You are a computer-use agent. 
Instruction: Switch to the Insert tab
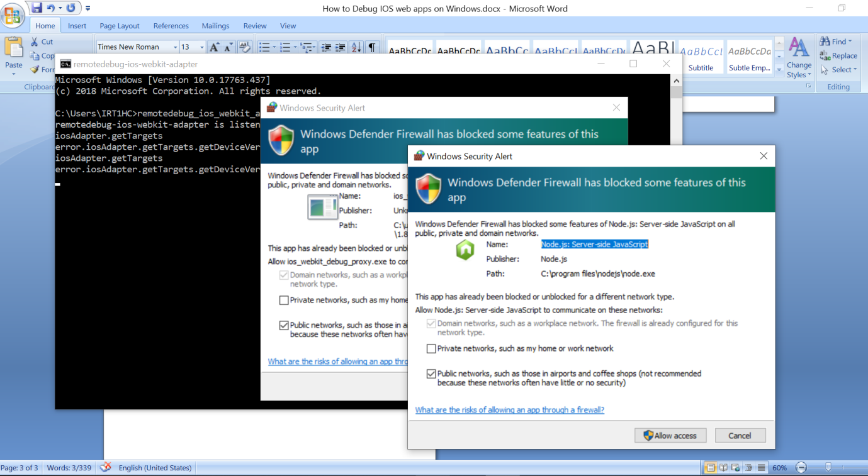[77, 26]
